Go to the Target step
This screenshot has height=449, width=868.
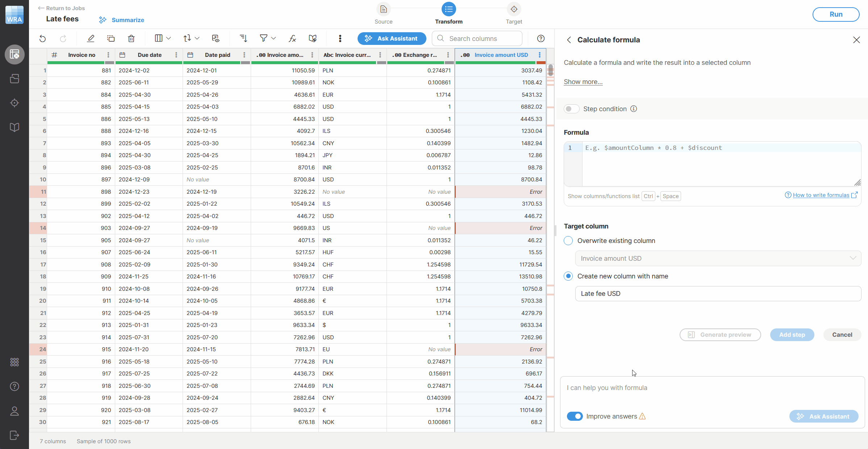coord(514,14)
